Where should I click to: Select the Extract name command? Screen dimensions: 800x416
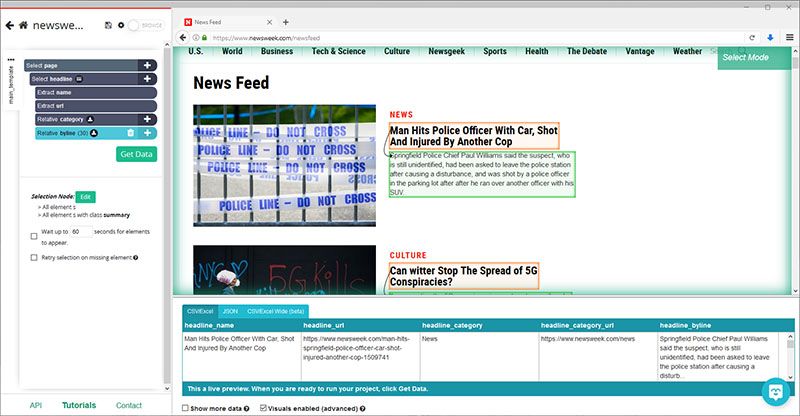coord(96,92)
